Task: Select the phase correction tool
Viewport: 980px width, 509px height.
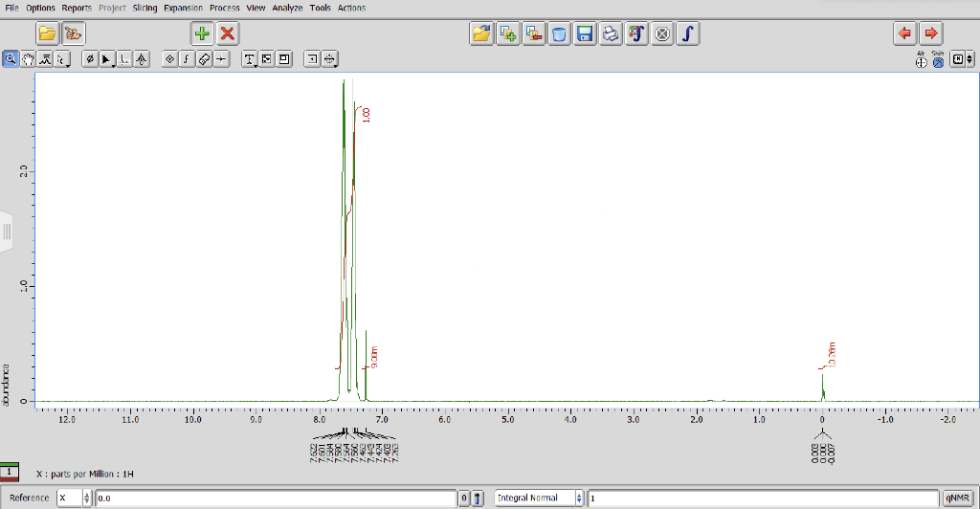Action: (x=90, y=59)
